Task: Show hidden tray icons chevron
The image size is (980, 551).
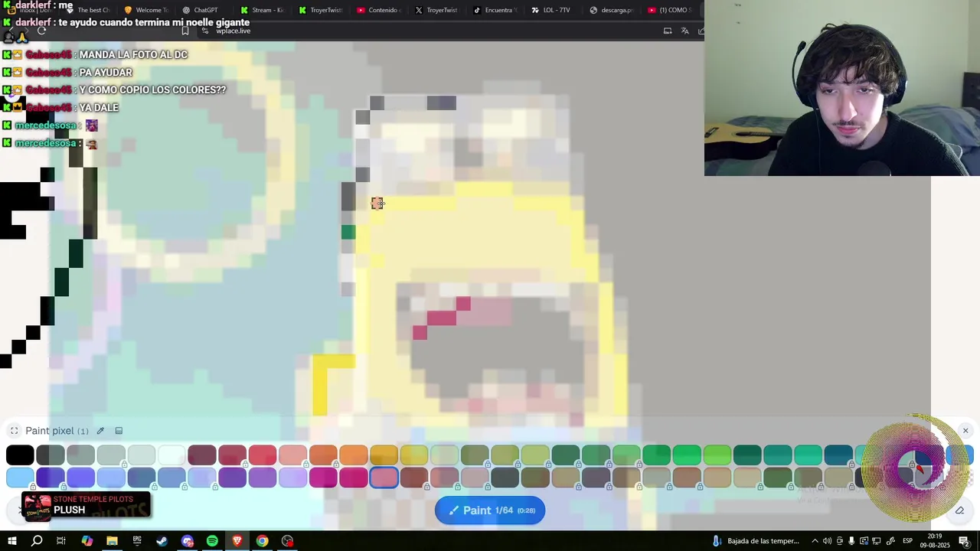Action: pyautogui.click(x=815, y=541)
